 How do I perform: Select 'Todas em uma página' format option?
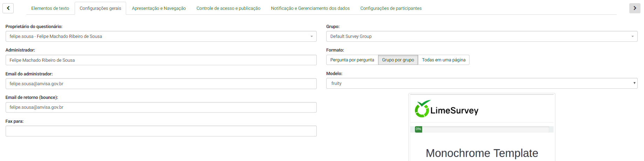pos(443,60)
